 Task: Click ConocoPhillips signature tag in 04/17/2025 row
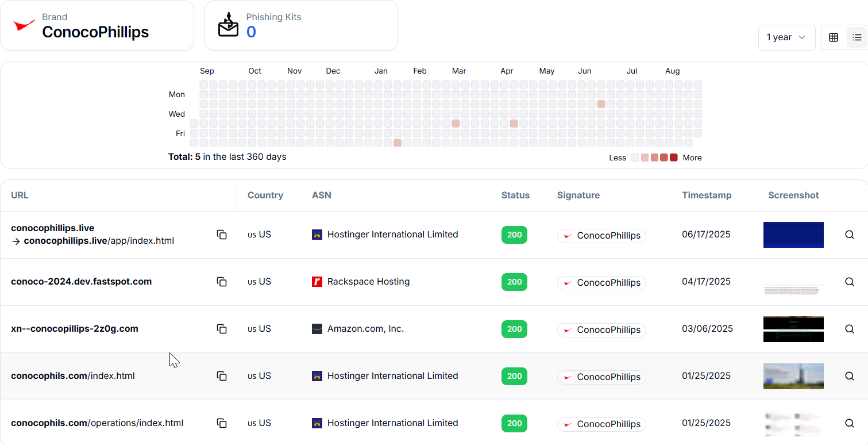pyautogui.click(x=601, y=283)
